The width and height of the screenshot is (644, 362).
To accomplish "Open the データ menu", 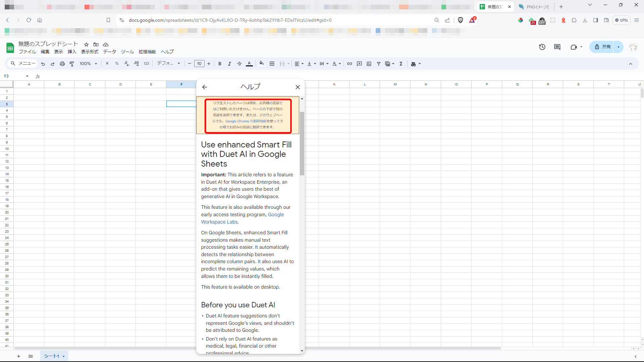I will tap(109, 52).
